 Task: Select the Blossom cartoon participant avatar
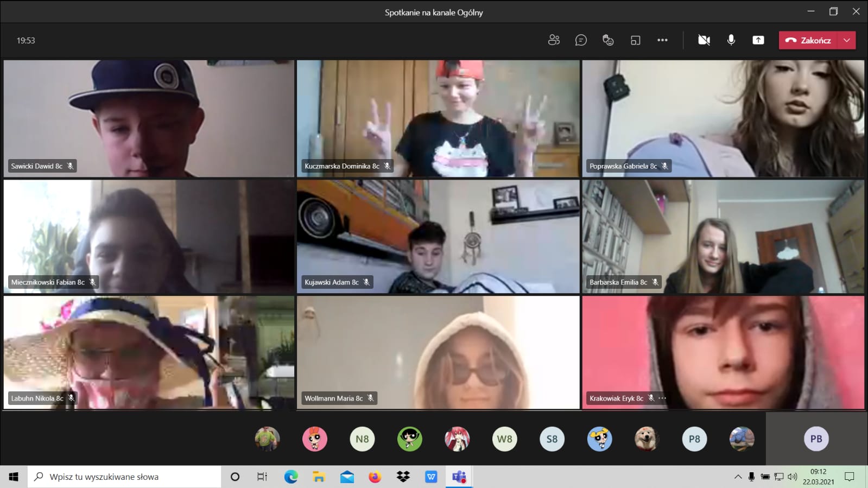point(315,439)
